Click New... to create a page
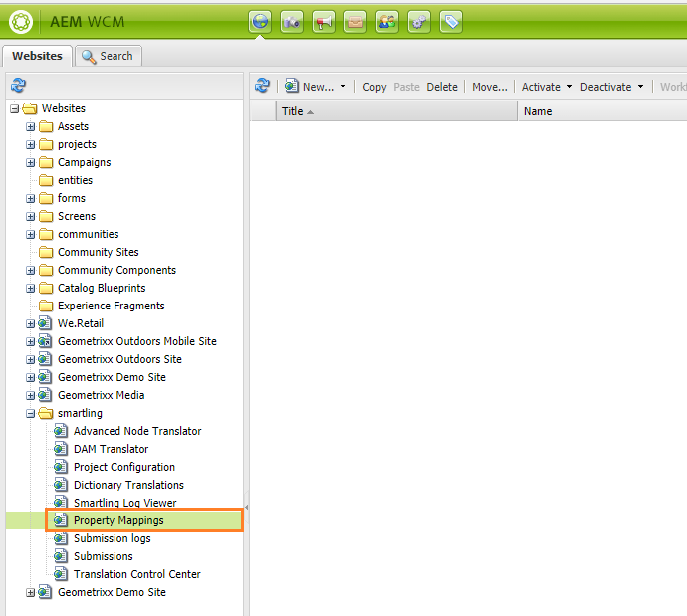 (310, 87)
